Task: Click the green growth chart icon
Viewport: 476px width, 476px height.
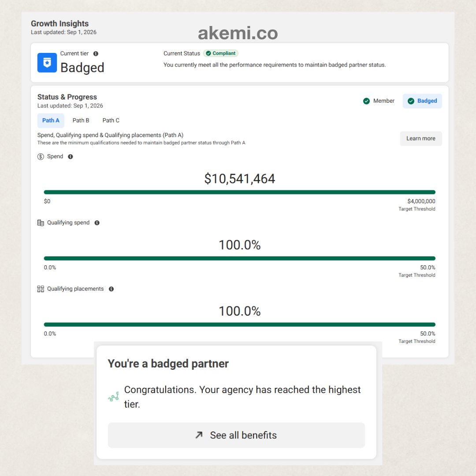Action: click(x=114, y=397)
